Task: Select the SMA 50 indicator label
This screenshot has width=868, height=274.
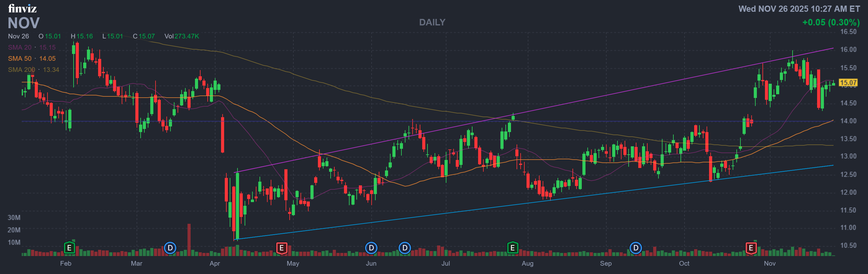Action: tap(20, 59)
